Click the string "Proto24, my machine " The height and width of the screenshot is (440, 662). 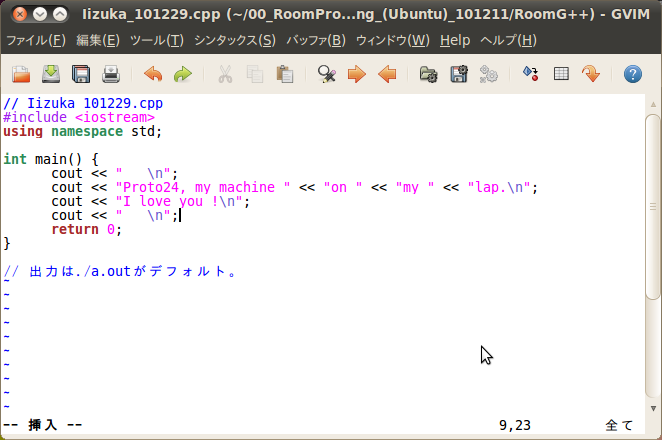point(203,187)
